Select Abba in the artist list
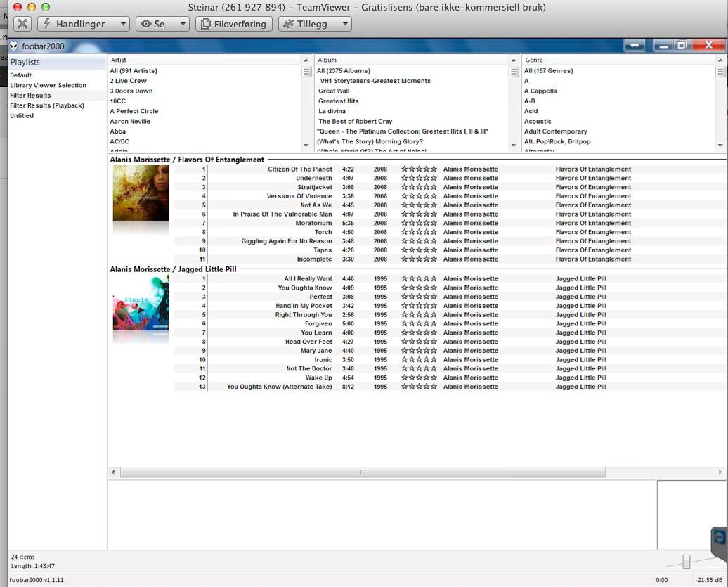Viewport: 728px width, 587px height. point(118,132)
